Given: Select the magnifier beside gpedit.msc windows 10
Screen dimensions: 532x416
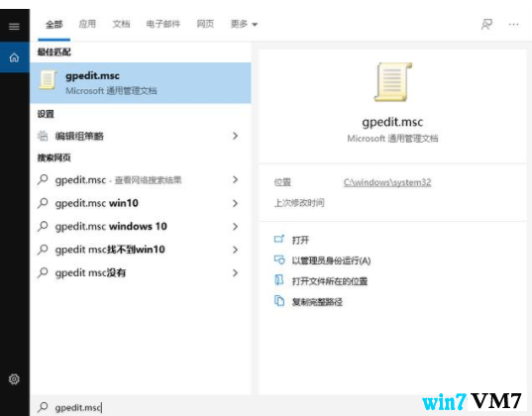Looking at the screenshot, I should pyautogui.click(x=43, y=226).
